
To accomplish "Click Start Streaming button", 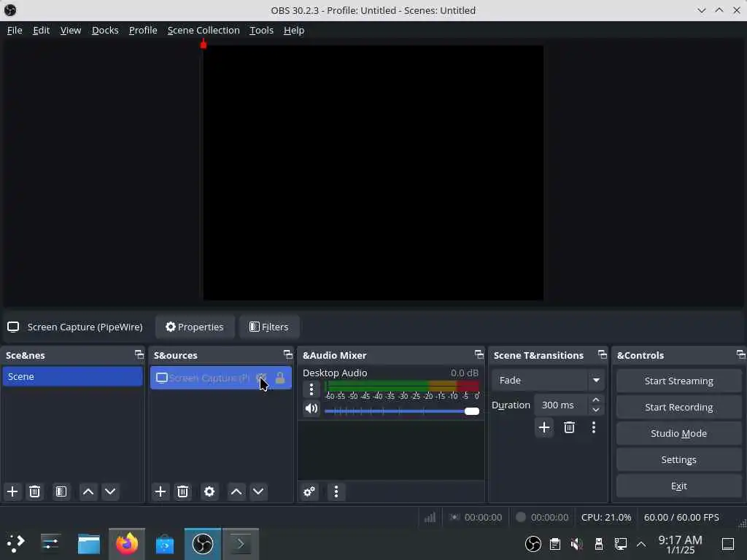I will click(679, 381).
